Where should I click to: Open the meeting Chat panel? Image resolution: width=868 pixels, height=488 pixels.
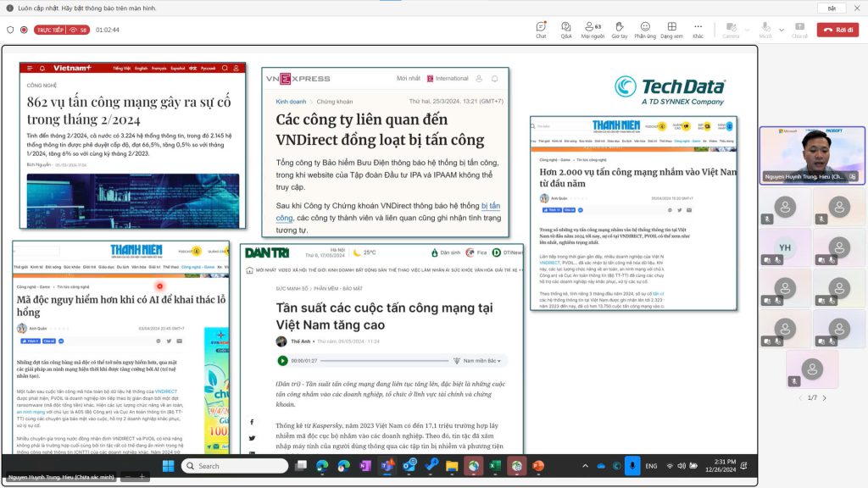tap(541, 30)
